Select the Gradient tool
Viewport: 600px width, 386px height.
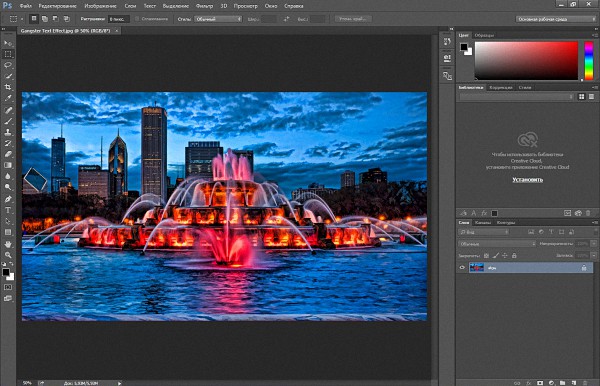click(8, 166)
